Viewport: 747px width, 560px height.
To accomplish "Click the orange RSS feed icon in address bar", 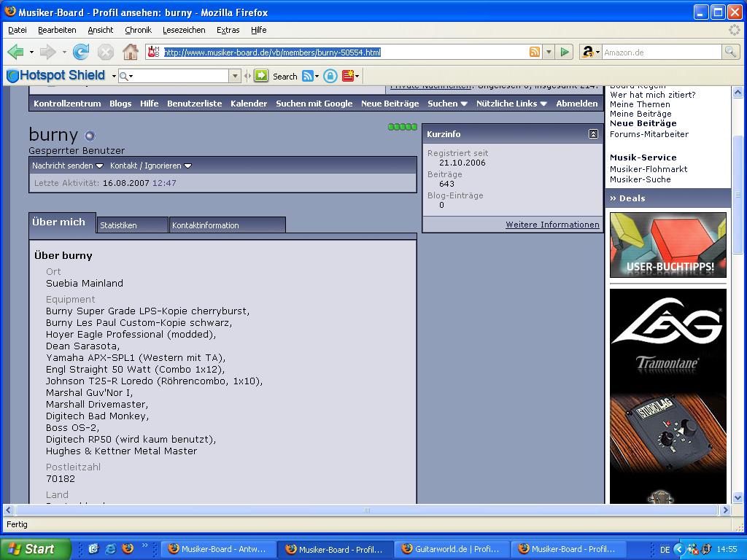I will [x=535, y=52].
